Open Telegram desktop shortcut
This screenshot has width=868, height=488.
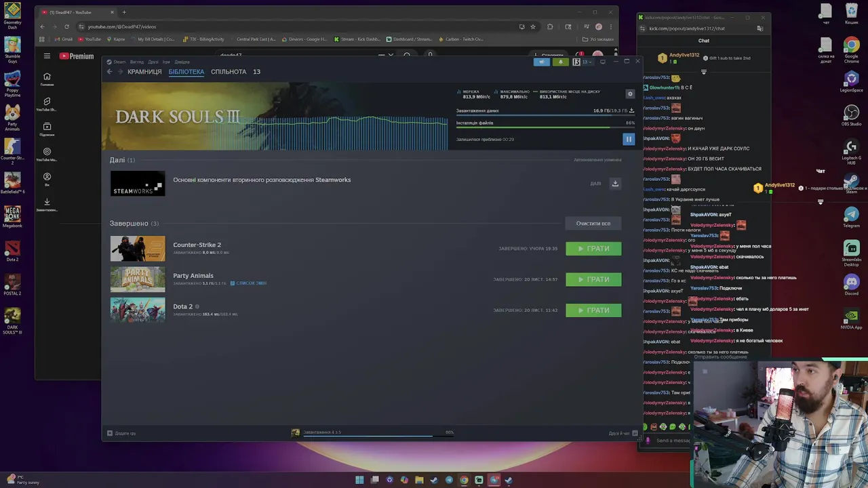point(851,217)
